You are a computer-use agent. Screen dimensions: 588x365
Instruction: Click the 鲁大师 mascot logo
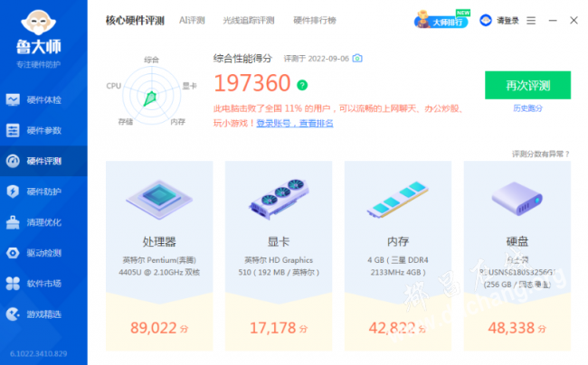pyautogui.click(x=38, y=23)
